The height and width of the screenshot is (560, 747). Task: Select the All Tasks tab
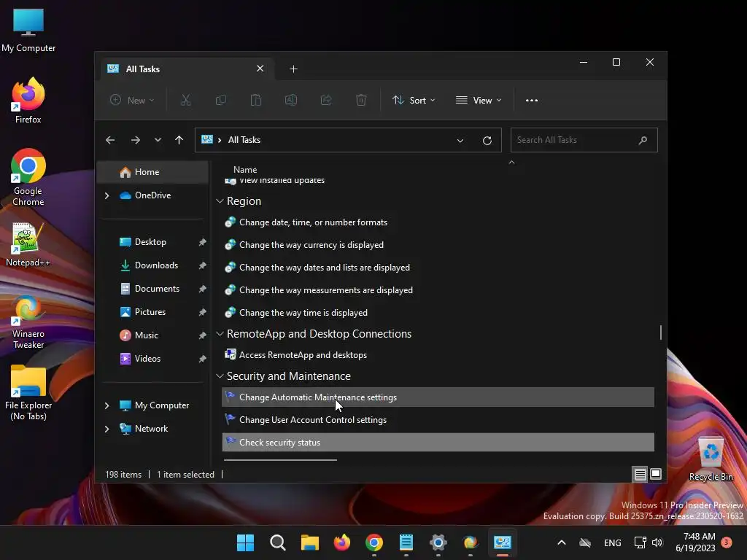click(x=186, y=69)
